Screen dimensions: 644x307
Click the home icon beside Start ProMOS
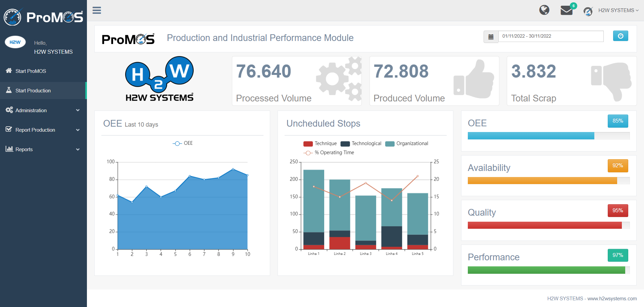pos(9,71)
